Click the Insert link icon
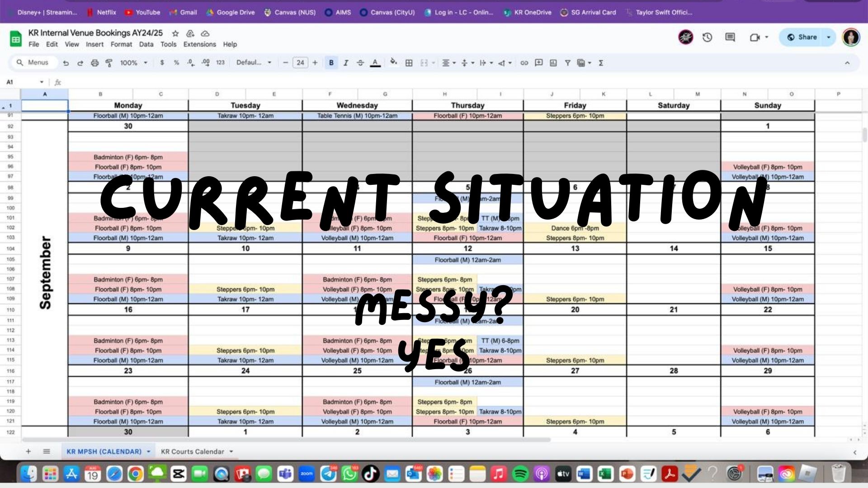Image resolution: width=868 pixels, height=488 pixels. pos(524,63)
